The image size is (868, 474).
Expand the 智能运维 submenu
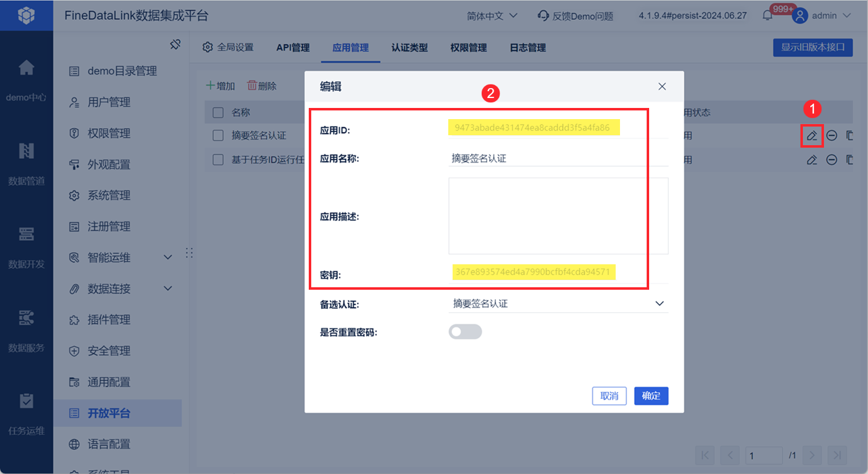click(167, 257)
